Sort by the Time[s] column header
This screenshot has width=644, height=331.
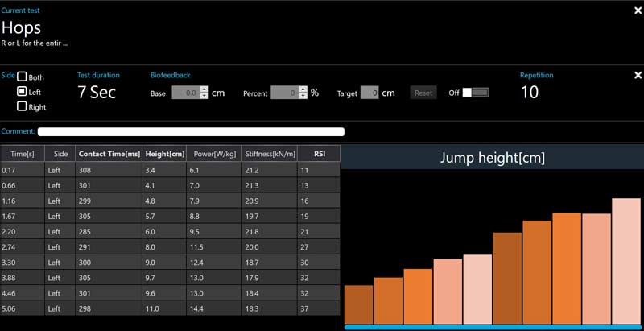23,154
